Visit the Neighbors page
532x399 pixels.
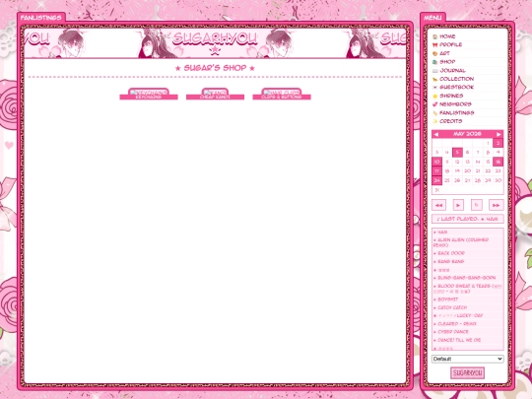[455, 104]
